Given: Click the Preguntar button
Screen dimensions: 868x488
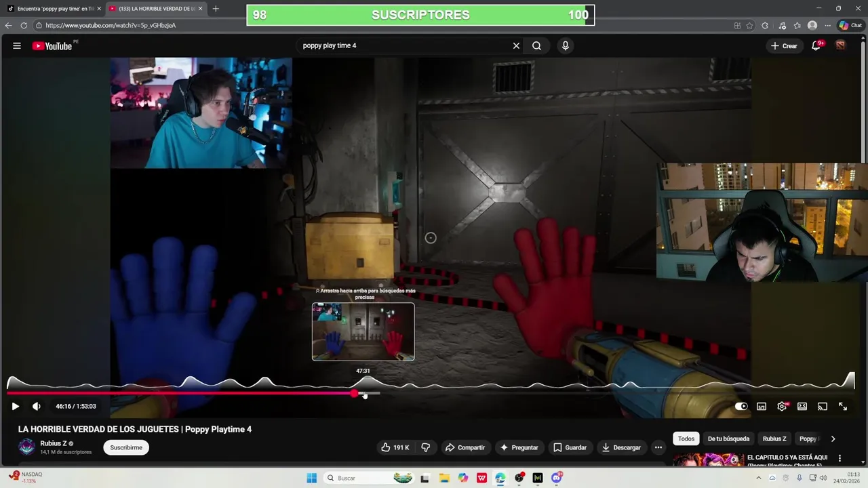Looking at the screenshot, I should pyautogui.click(x=519, y=447).
